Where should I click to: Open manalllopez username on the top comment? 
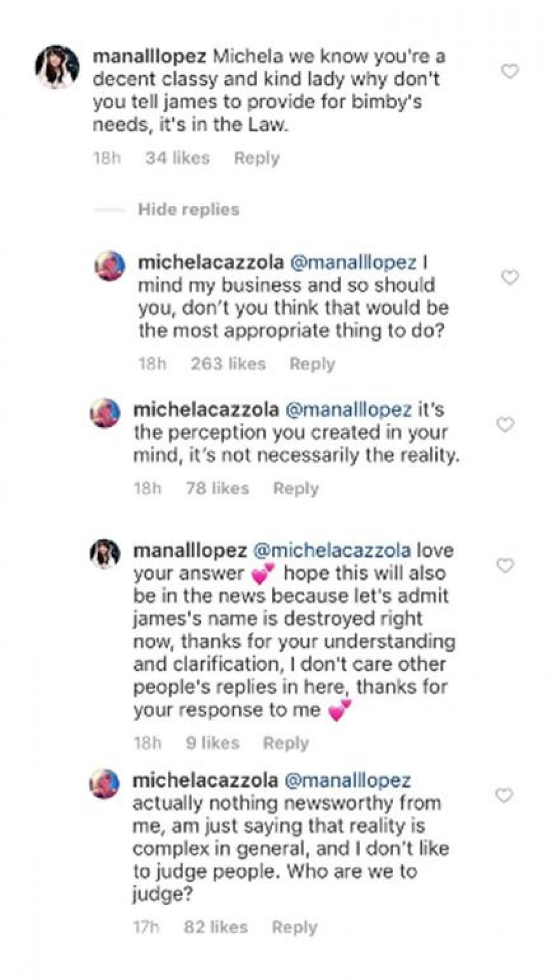(149, 56)
